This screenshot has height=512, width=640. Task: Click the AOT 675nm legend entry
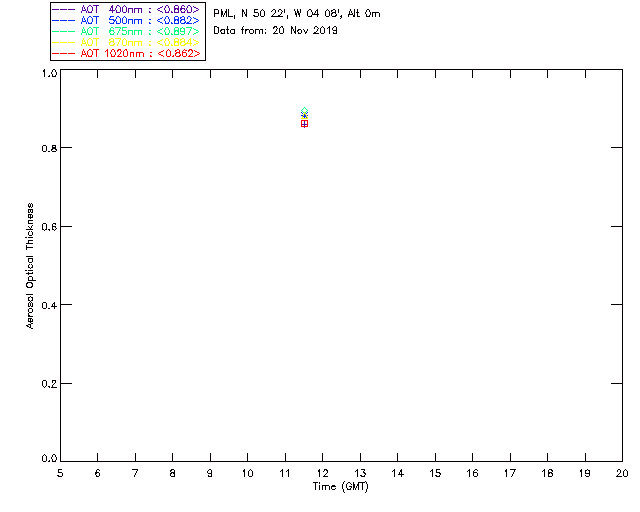pyautogui.click(x=126, y=31)
